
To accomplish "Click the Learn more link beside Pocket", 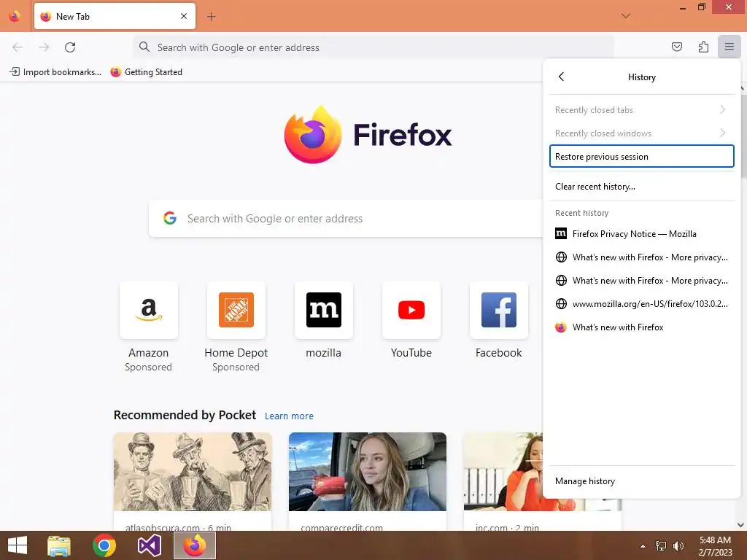I will pyautogui.click(x=289, y=416).
